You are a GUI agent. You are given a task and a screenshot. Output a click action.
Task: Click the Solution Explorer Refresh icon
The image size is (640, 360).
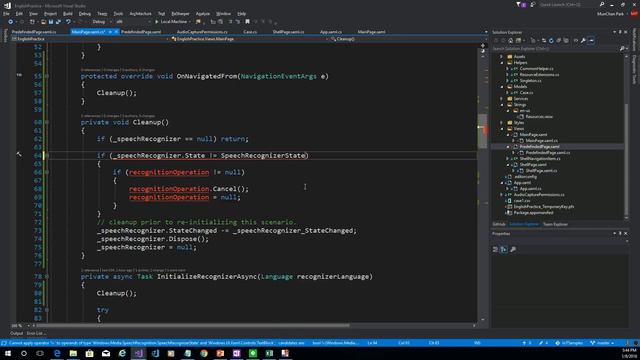coord(551,40)
